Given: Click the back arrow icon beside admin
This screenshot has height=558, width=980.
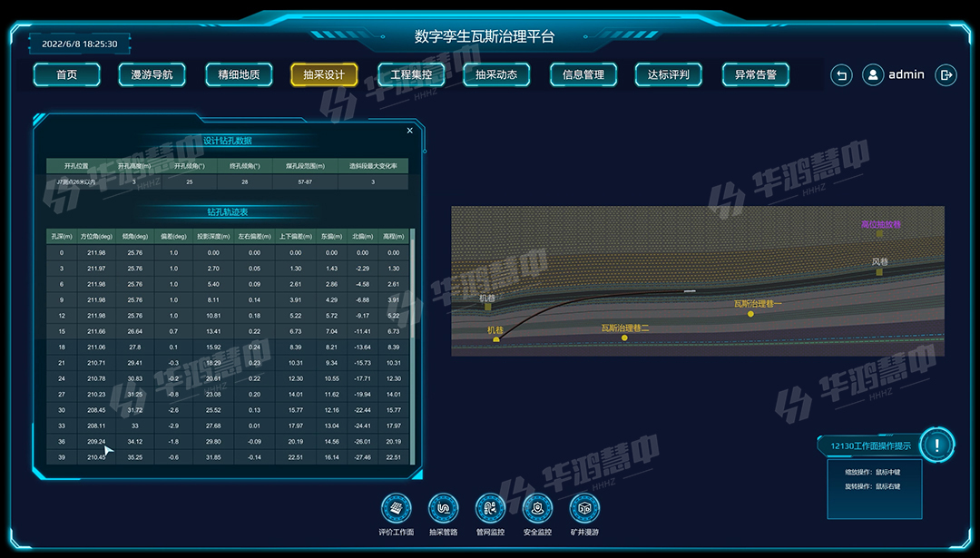Looking at the screenshot, I should [x=841, y=75].
